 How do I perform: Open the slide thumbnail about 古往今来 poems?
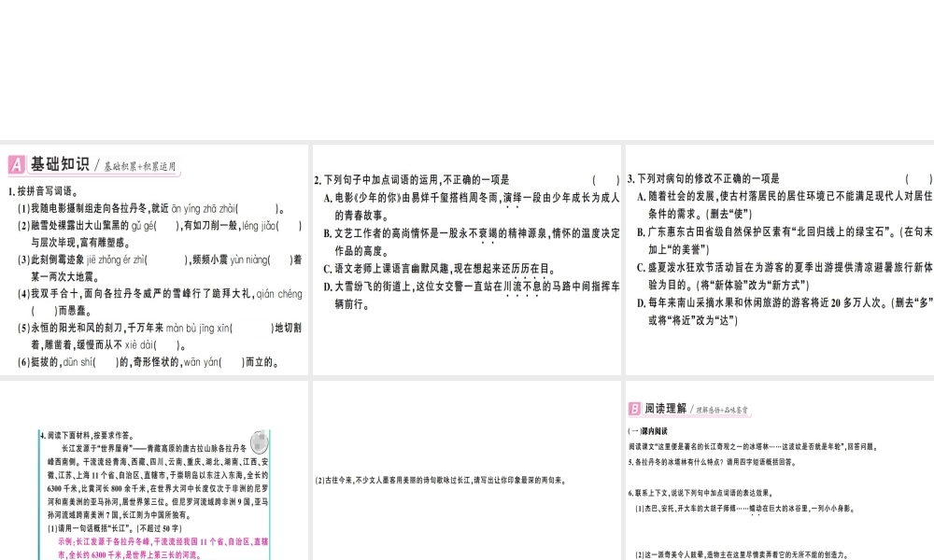point(467,470)
